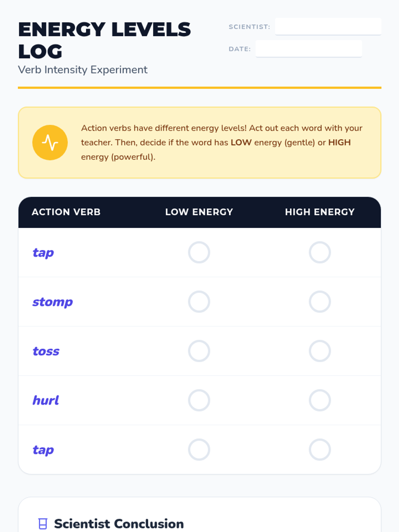Image resolution: width=399 pixels, height=532 pixels.
Task: Click the verb hurl
Action: [46, 400]
